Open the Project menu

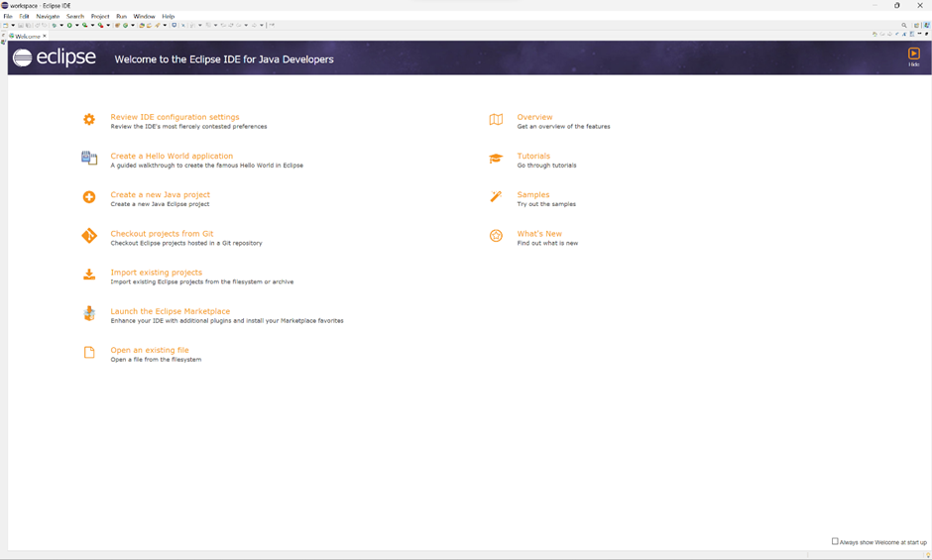click(x=100, y=17)
